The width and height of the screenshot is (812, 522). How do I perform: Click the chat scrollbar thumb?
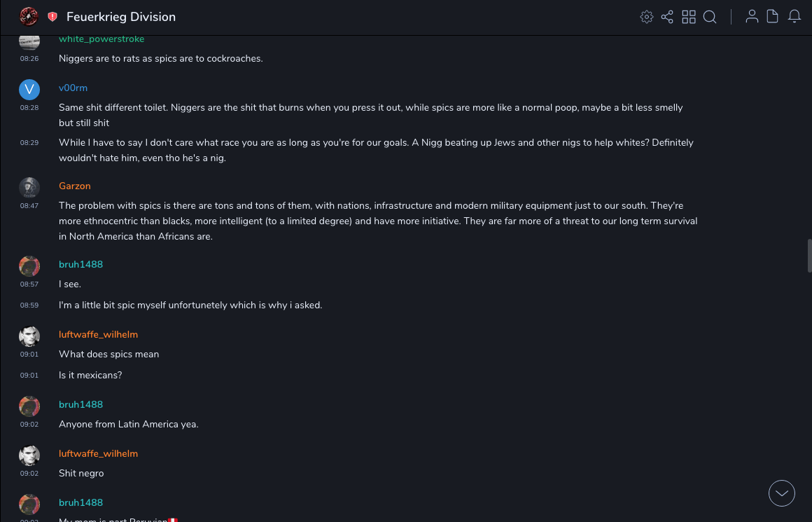809,255
